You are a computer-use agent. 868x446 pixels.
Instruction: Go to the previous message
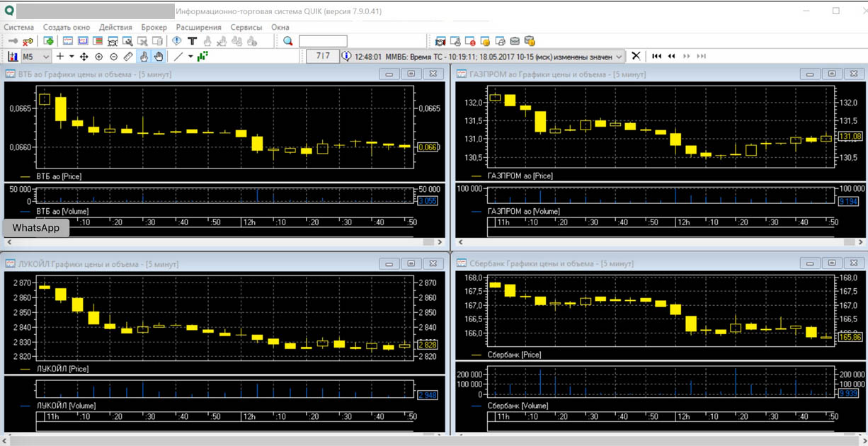pyautogui.click(x=672, y=56)
